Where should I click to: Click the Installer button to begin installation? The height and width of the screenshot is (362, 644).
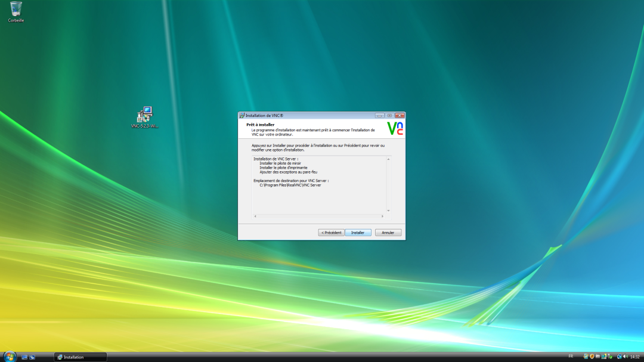[358, 233]
